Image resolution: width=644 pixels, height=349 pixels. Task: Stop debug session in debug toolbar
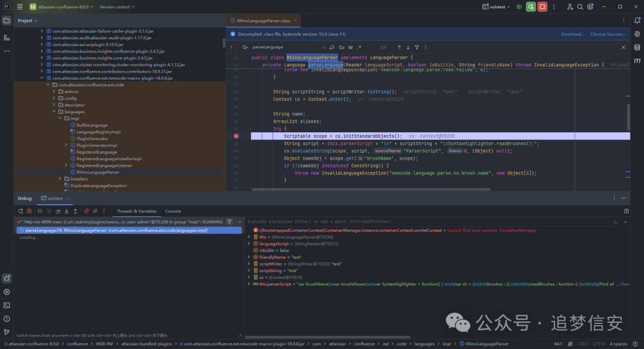click(x=29, y=211)
